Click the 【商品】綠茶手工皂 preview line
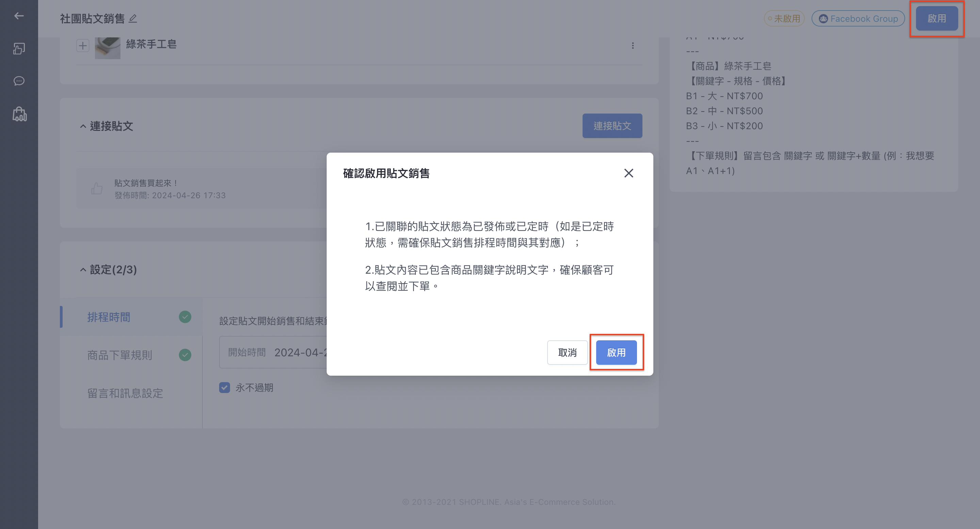The height and width of the screenshot is (529, 980). (x=729, y=66)
